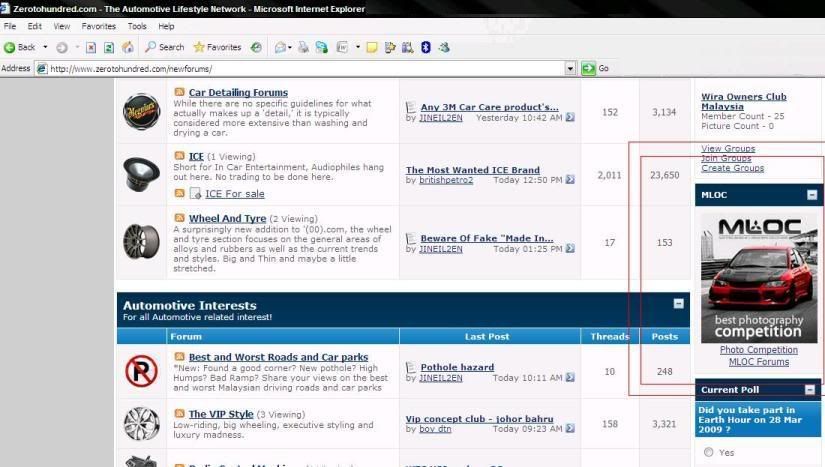Click the Messenger toolbar icon

click(x=444, y=48)
